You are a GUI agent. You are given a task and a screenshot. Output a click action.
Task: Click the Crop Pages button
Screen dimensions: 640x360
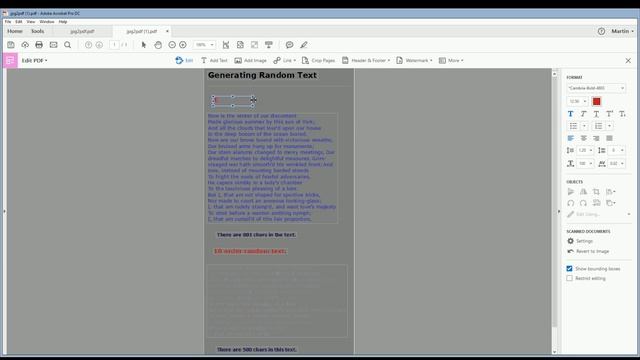(x=318, y=60)
